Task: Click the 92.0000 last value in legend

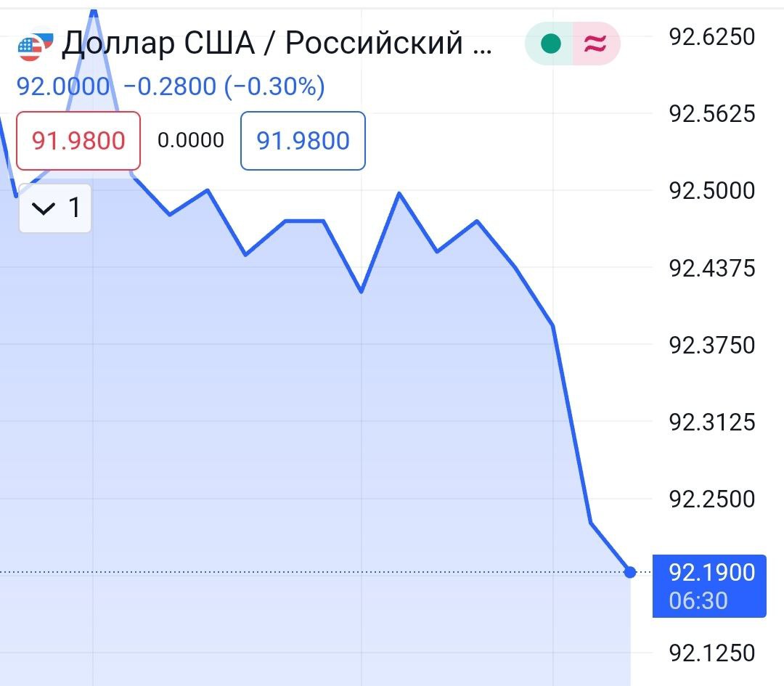Action: pyautogui.click(x=62, y=87)
